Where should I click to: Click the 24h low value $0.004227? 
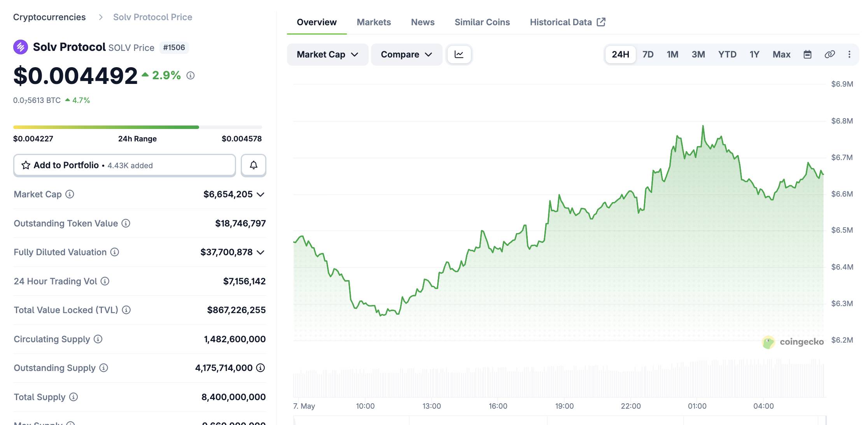point(33,139)
